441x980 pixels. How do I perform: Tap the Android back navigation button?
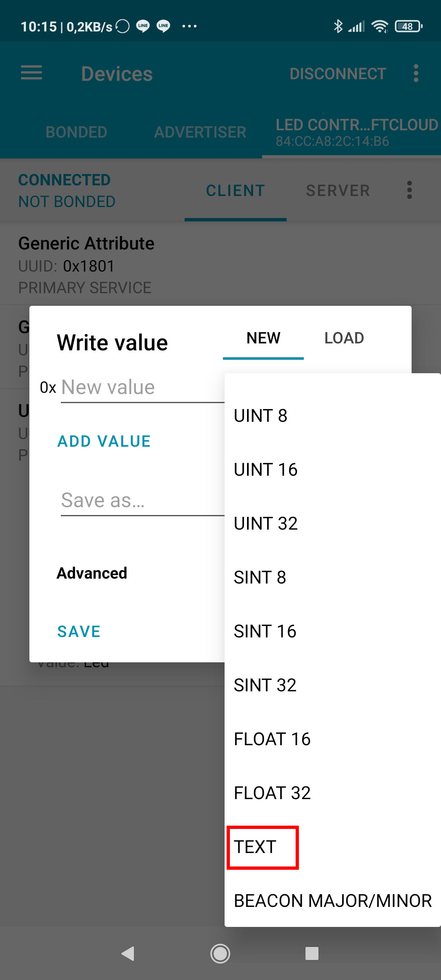[128, 953]
